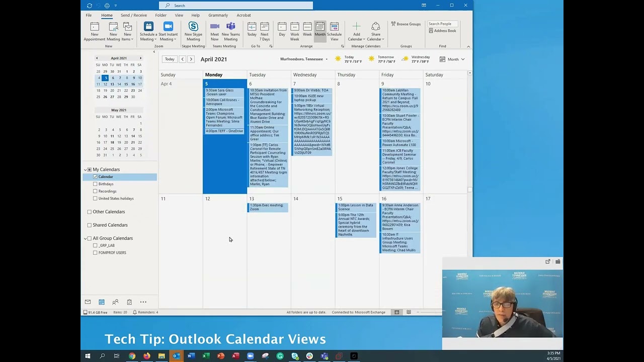Viewport: 644px width, 362px height.
Task: Switch to Day view
Action: [282, 29]
